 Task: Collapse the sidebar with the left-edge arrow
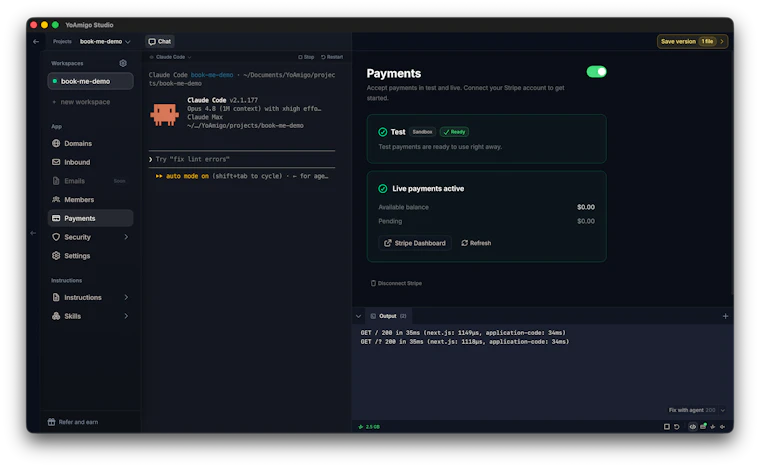click(33, 233)
